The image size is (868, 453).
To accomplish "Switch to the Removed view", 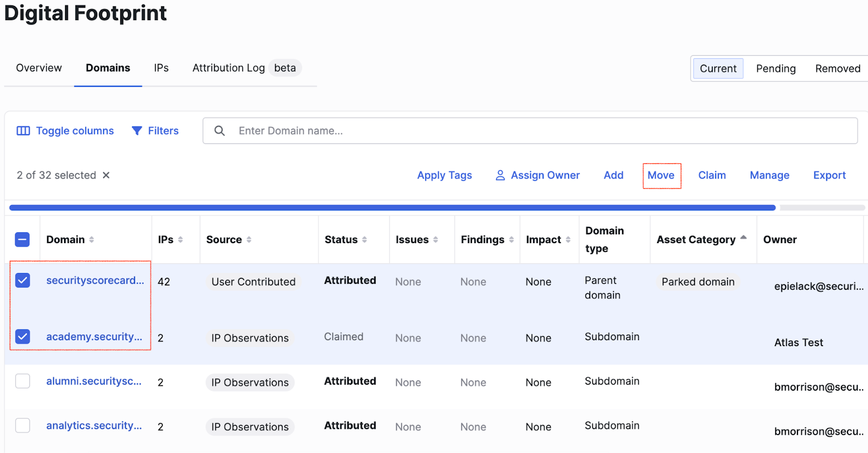I will (838, 69).
